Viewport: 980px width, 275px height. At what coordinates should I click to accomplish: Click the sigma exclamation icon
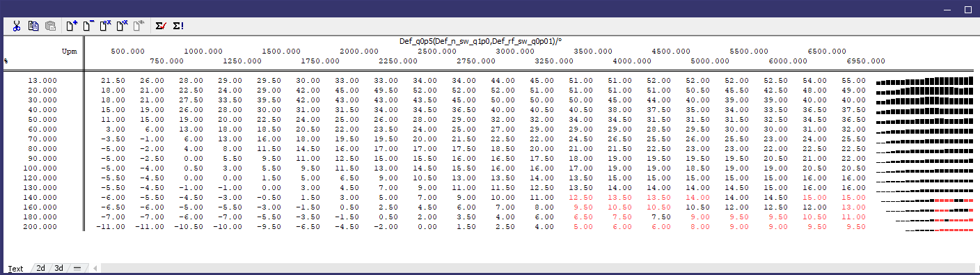[x=178, y=26]
